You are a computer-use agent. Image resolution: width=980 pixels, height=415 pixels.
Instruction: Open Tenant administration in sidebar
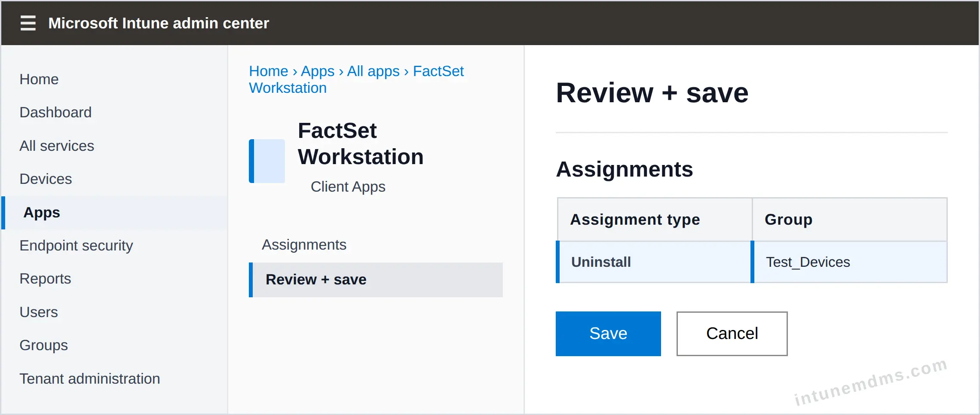click(90, 379)
